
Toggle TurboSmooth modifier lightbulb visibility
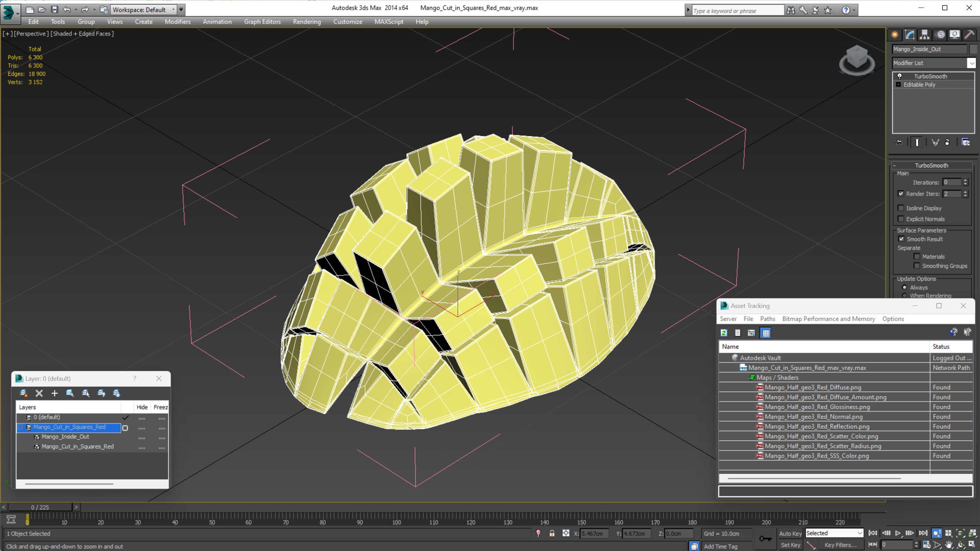click(900, 76)
